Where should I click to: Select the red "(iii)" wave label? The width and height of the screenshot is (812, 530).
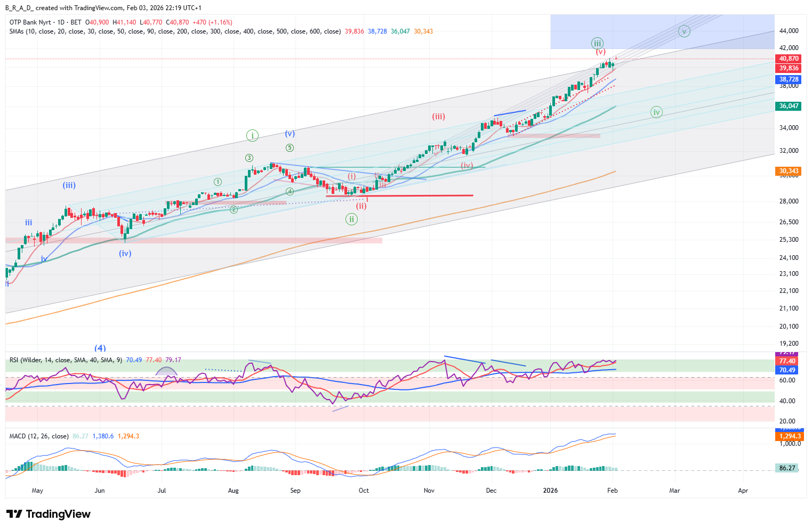[438, 117]
